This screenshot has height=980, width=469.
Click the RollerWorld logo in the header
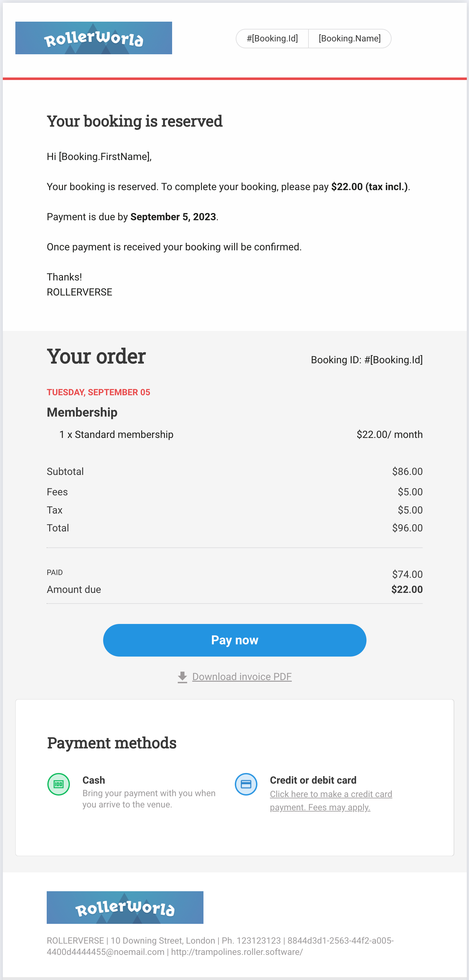[93, 38]
